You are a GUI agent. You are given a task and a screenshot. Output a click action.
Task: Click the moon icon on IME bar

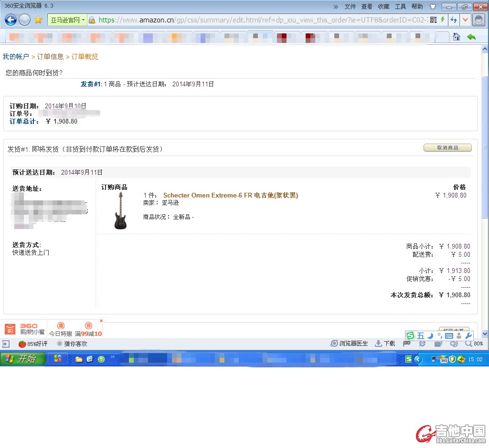(430, 336)
